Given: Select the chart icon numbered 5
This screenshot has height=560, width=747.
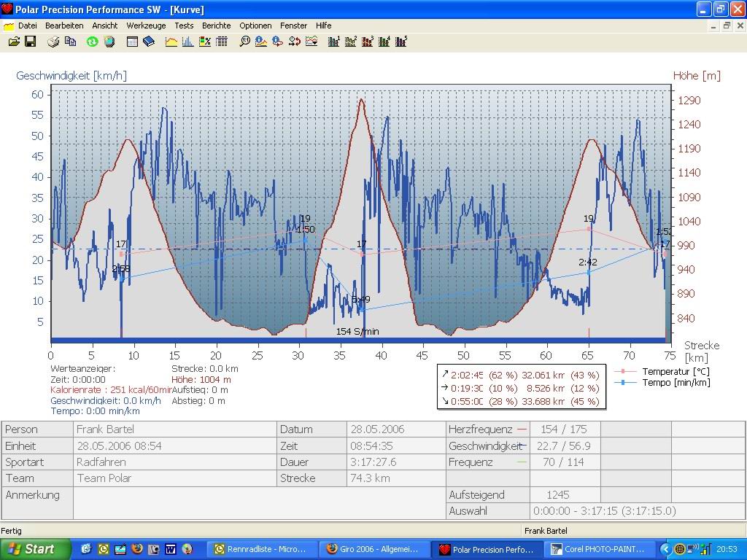Looking at the screenshot, I should [401, 42].
